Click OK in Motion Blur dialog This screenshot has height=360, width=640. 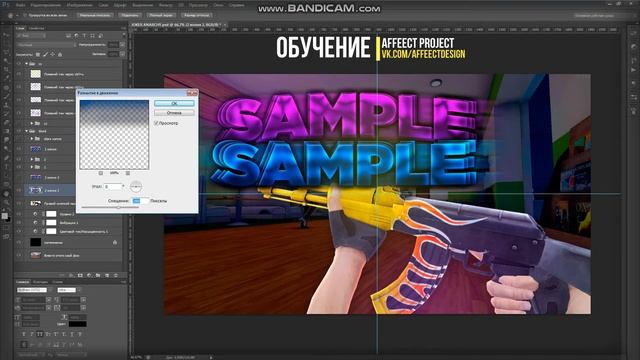tap(174, 103)
